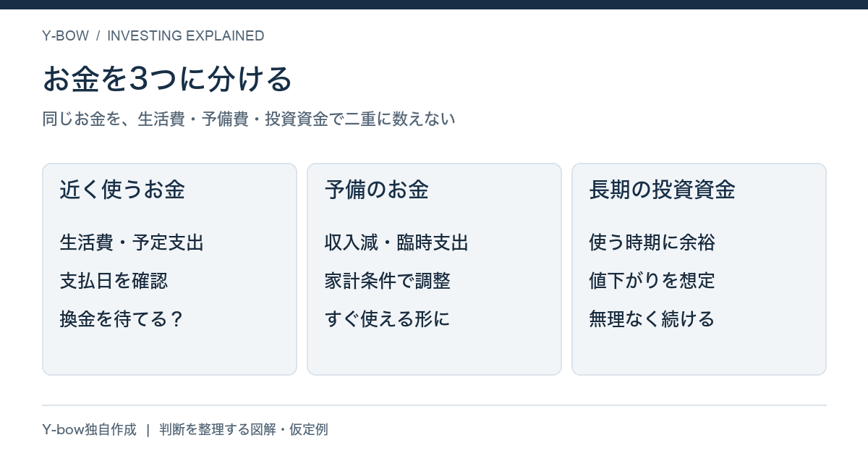
Task: Select the line 支払日を確認
Action: [114, 281]
